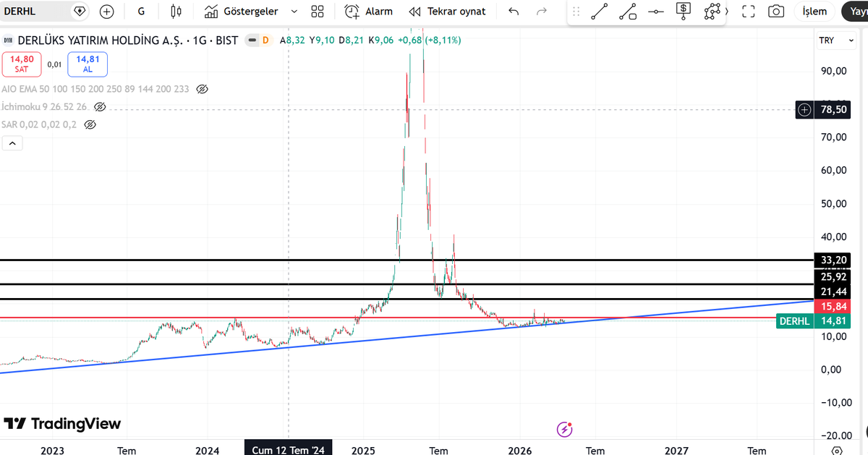The image size is (868, 455).
Task: Open the time axis settings gear
Action: 837,450
